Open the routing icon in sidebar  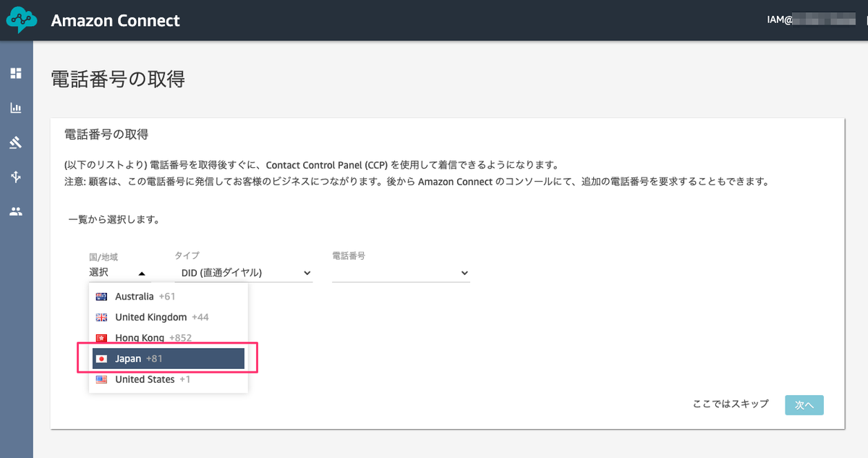point(16,143)
